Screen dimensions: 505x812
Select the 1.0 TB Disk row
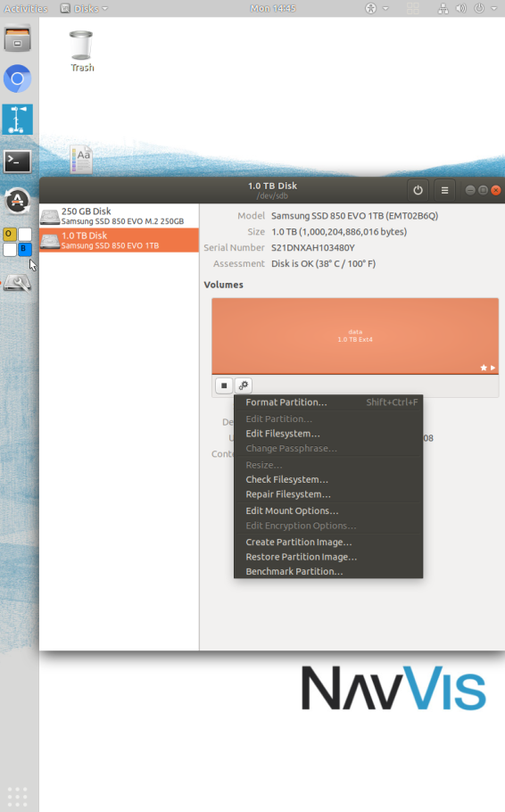120,240
